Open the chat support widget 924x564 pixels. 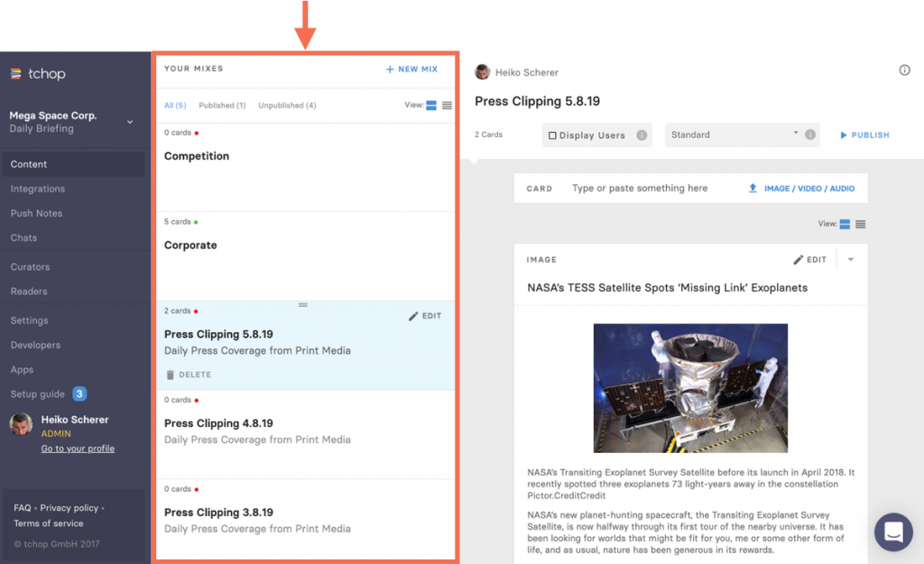coord(893,532)
